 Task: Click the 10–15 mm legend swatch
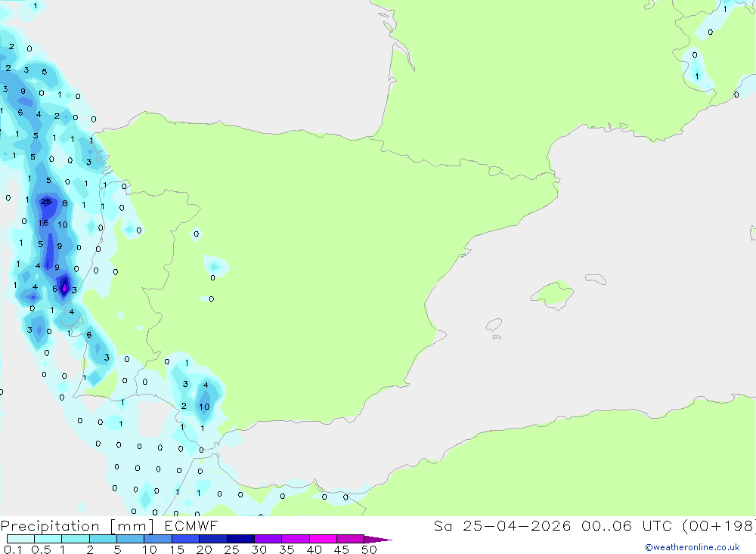158,539
